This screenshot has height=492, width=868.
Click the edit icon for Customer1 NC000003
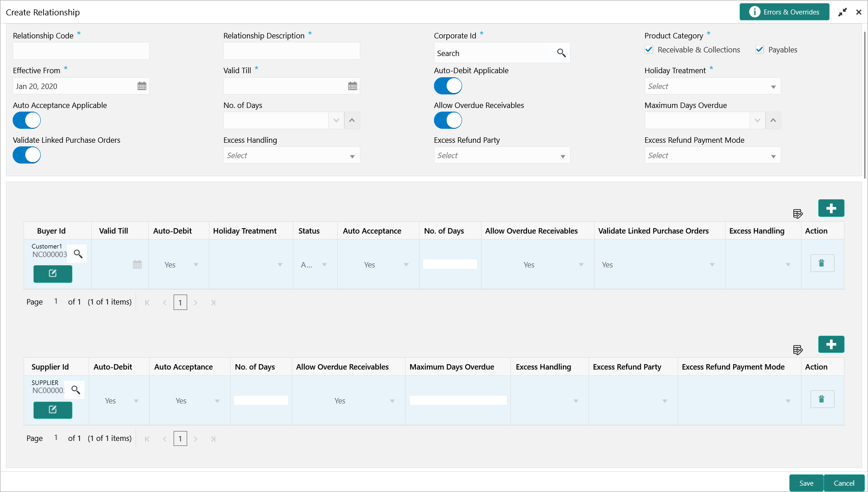point(52,274)
